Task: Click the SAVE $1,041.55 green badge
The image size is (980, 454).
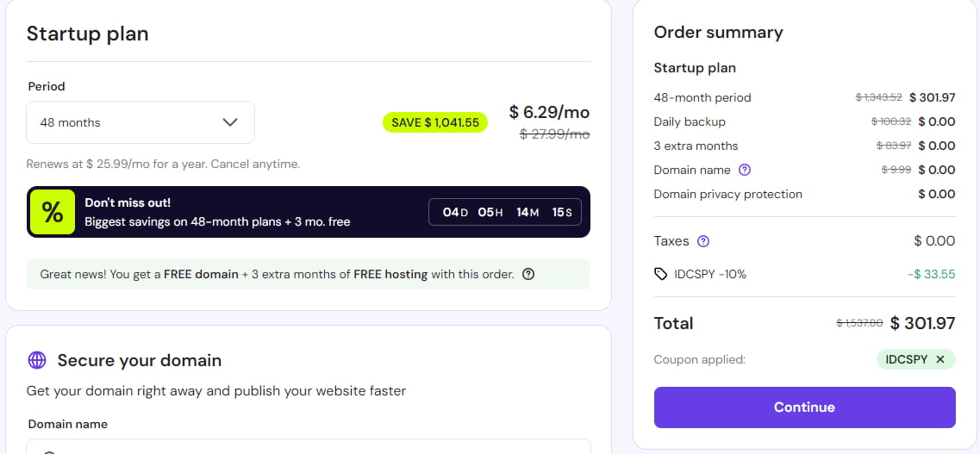Action: 435,122
